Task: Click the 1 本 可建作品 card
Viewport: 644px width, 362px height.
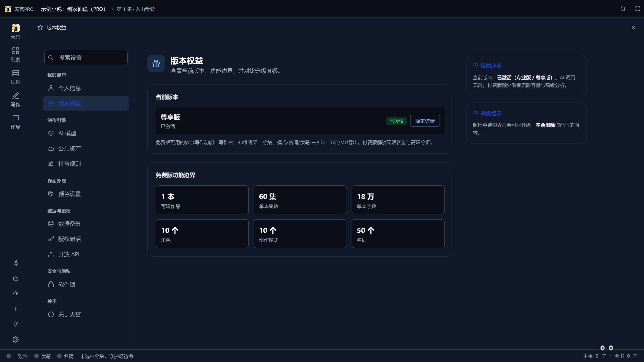Action: (202, 200)
